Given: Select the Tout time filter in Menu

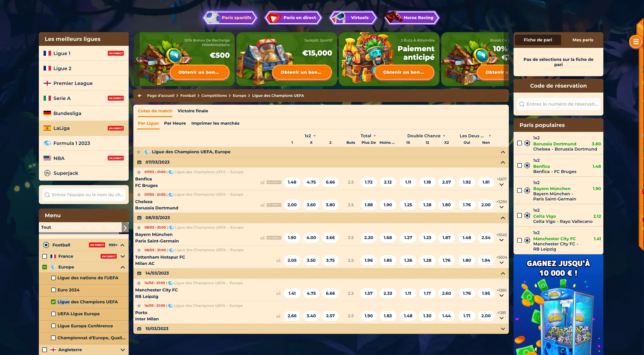Looking at the screenshot, I should pos(46,227).
